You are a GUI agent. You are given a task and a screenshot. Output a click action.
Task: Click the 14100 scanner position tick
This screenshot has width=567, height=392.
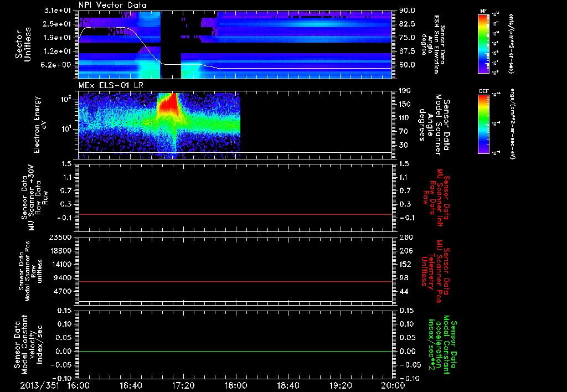pos(60,264)
